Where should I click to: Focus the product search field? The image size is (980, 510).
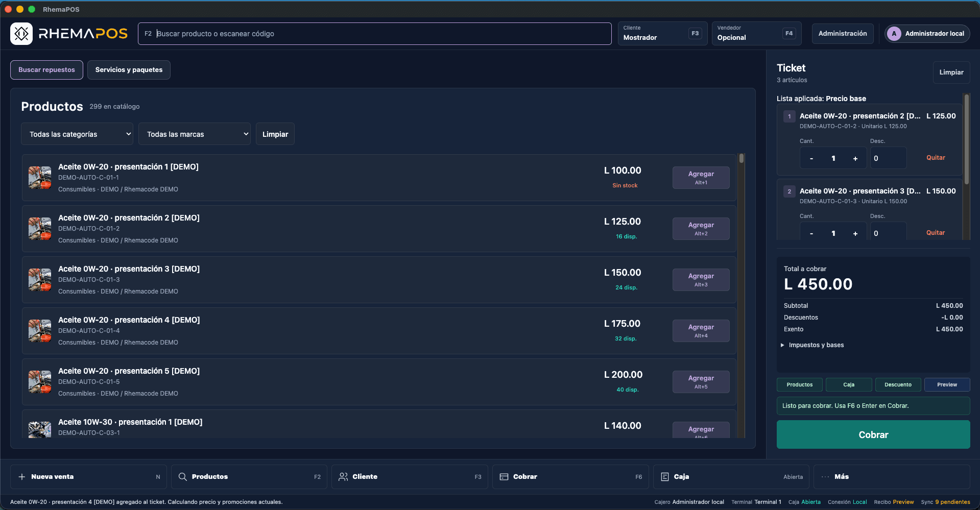coord(374,34)
